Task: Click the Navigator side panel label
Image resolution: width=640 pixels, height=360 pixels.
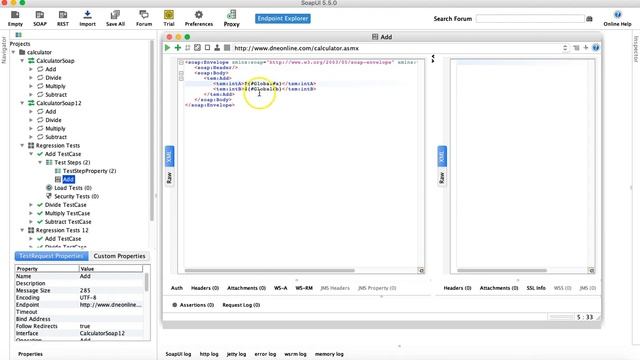Action: (4, 50)
